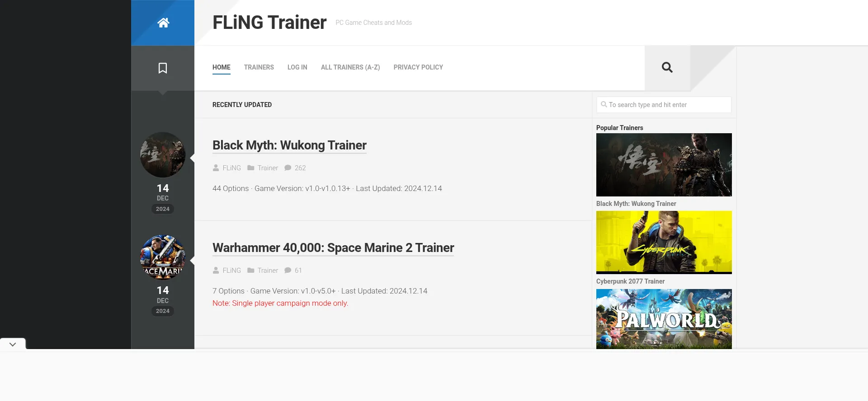
Task: Go to LOG IN page
Action: tap(297, 67)
